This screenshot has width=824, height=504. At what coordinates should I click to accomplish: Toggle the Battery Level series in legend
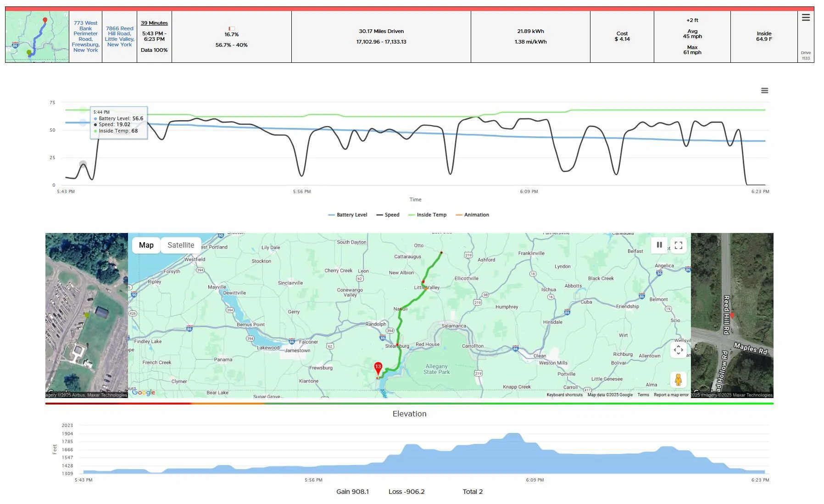point(348,215)
